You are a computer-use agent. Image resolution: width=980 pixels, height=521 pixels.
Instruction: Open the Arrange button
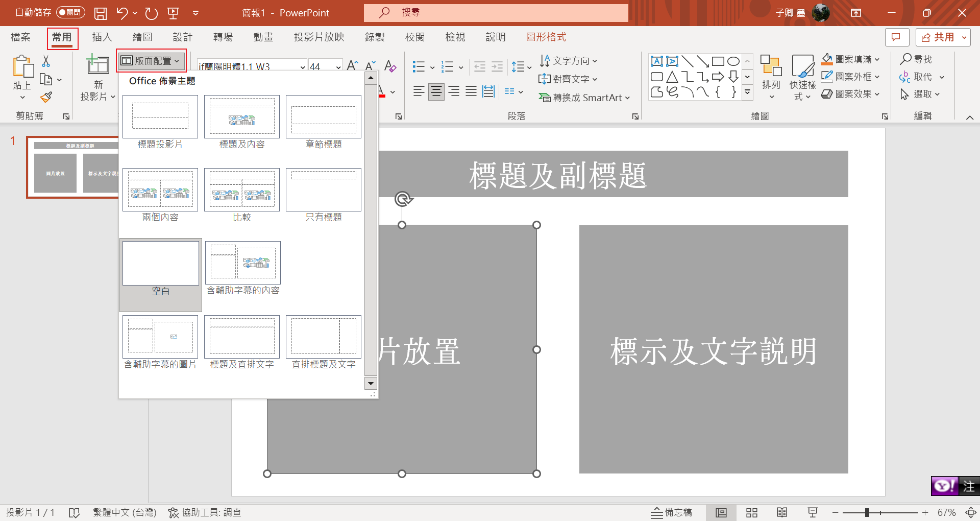pos(771,77)
